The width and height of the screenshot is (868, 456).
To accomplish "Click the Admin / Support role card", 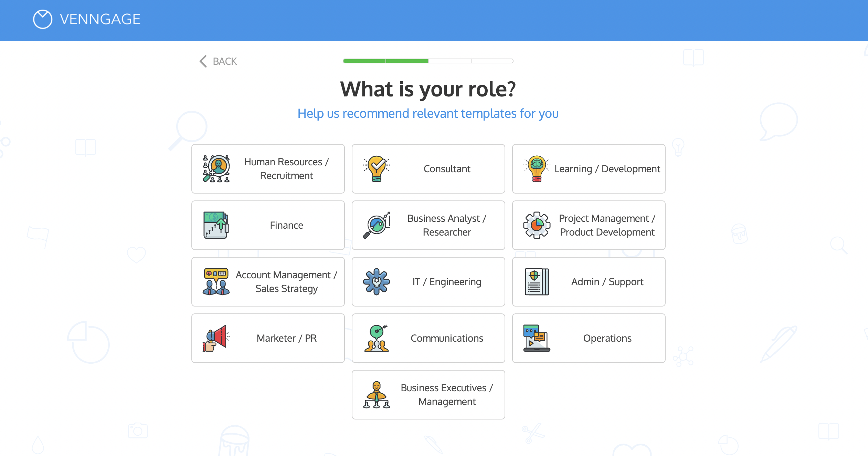I will pos(588,281).
